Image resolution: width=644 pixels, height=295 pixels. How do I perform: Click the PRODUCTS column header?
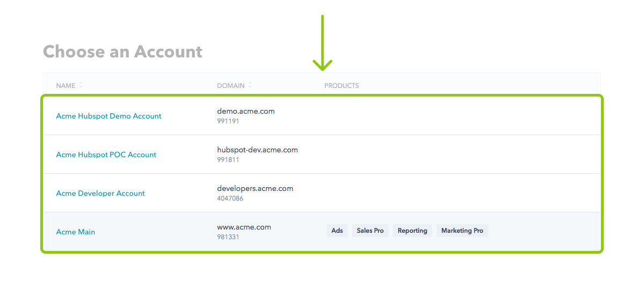(342, 86)
